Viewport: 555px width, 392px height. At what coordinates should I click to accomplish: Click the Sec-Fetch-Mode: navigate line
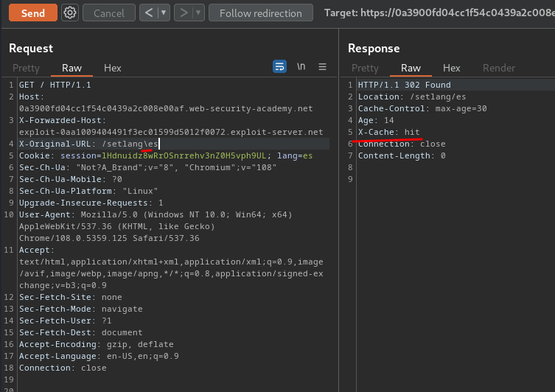(x=80, y=309)
